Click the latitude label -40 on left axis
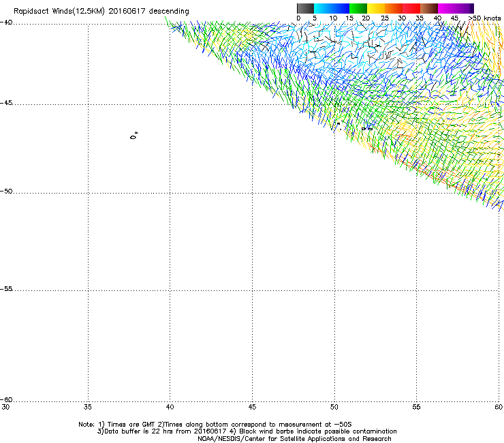Image resolution: width=504 pixels, height=443 pixels. click(x=6, y=22)
